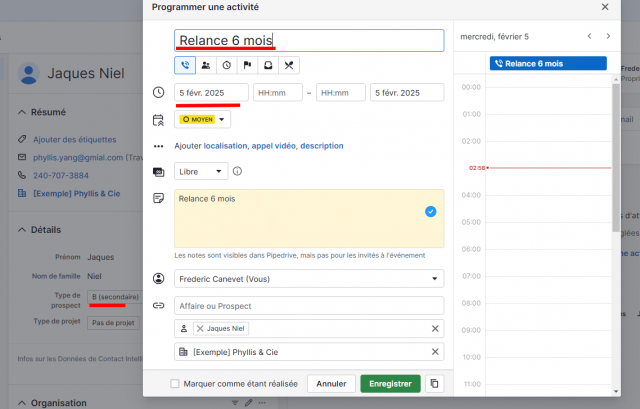Screen dimensions: 640x409
Task: Click into the yellow notes area
Action: [x=309, y=218]
